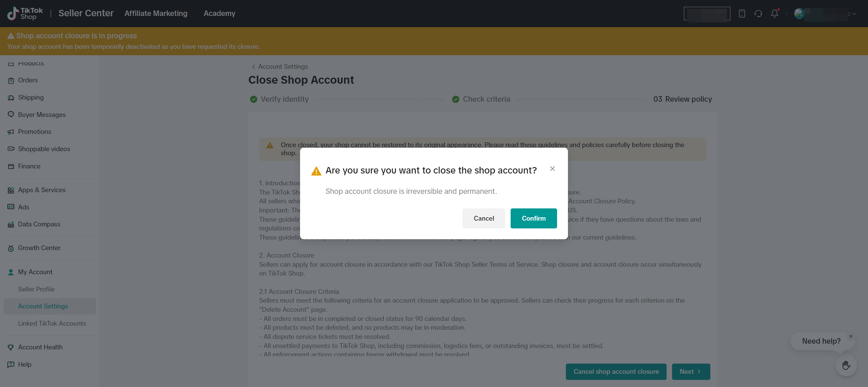868x387 pixels.
Task: Collapse the My Account section
Action: pyautogui.click(x=35, y=272)
